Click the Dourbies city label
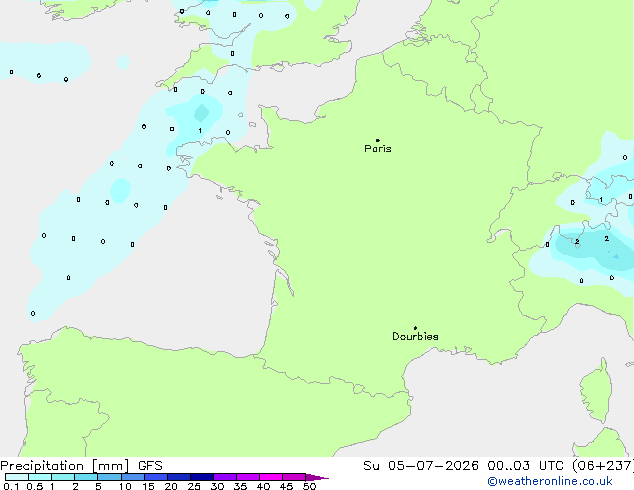634x490 pixels. tap(415, 336)
